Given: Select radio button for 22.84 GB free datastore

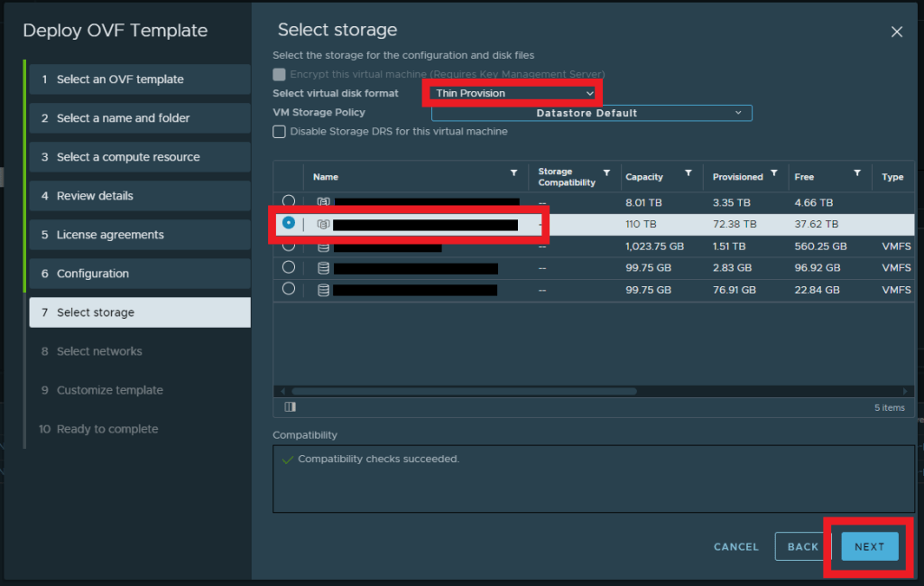Looking at the screenshot, I should tap(289, 289).
